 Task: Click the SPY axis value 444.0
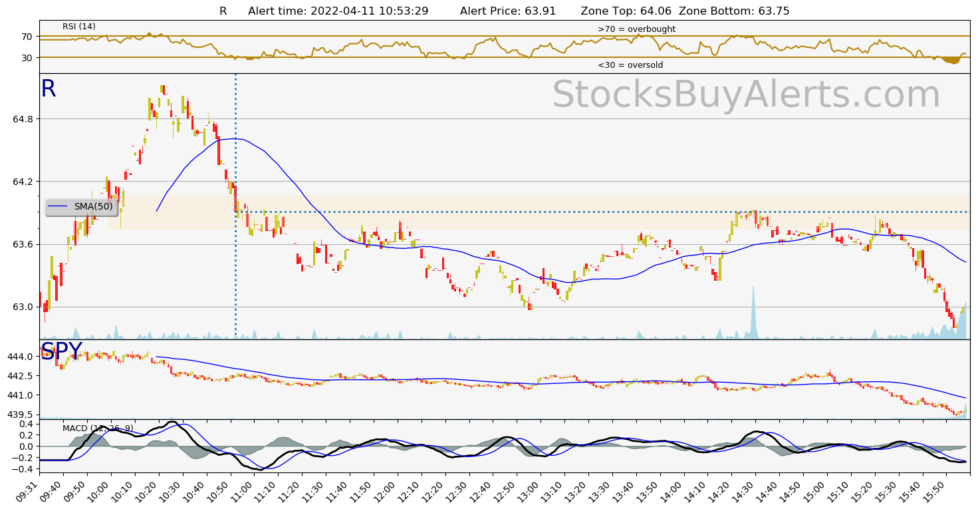pyautogui.click(x=20, y=357)
